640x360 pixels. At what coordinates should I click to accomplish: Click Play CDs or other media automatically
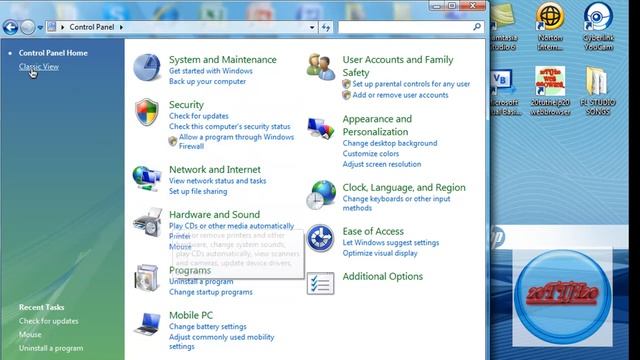click(x=231, y=226)
